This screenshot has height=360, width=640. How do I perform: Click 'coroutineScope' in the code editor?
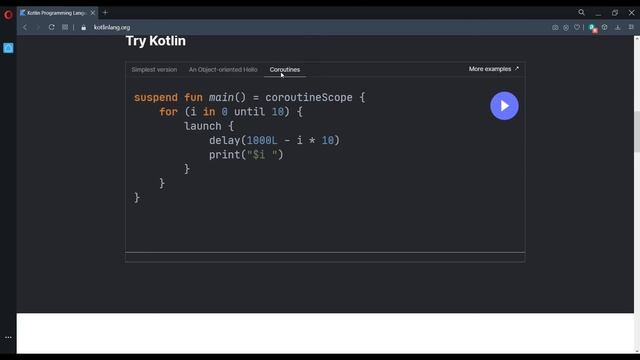(x=309, y=98)
